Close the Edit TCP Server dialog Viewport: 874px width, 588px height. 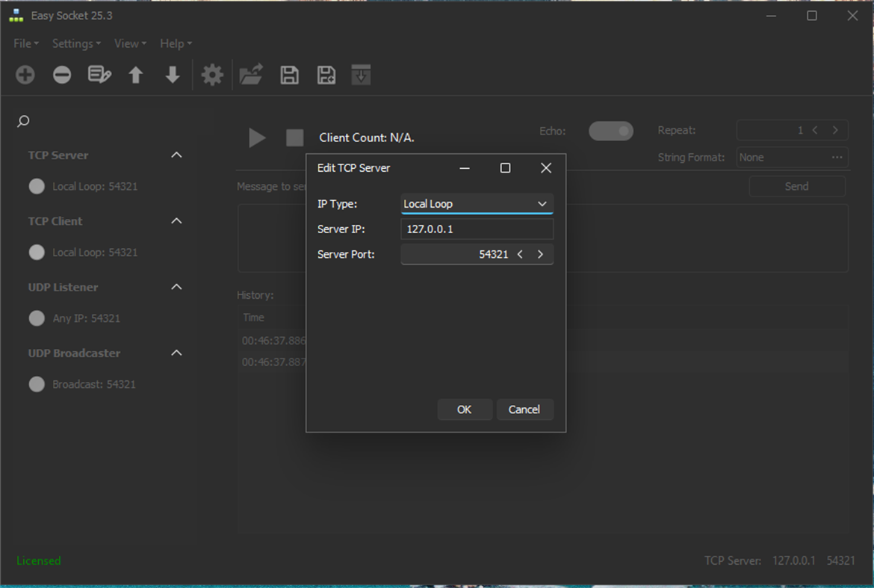(x=546, y=168)
